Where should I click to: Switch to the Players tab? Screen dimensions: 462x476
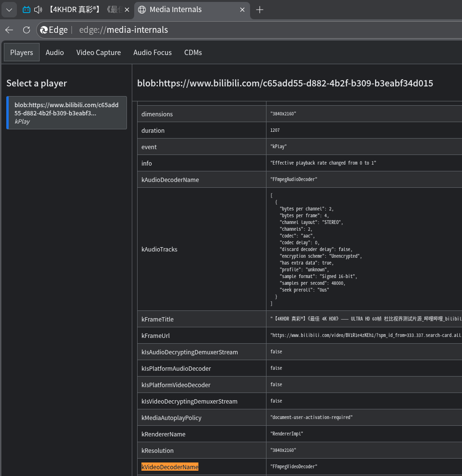pos(22,53)
